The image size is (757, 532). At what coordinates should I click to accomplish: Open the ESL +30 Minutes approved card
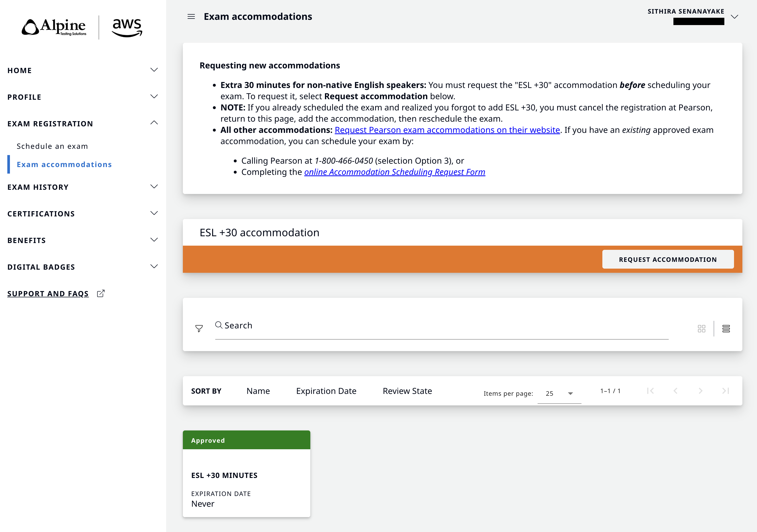[246, 474]
